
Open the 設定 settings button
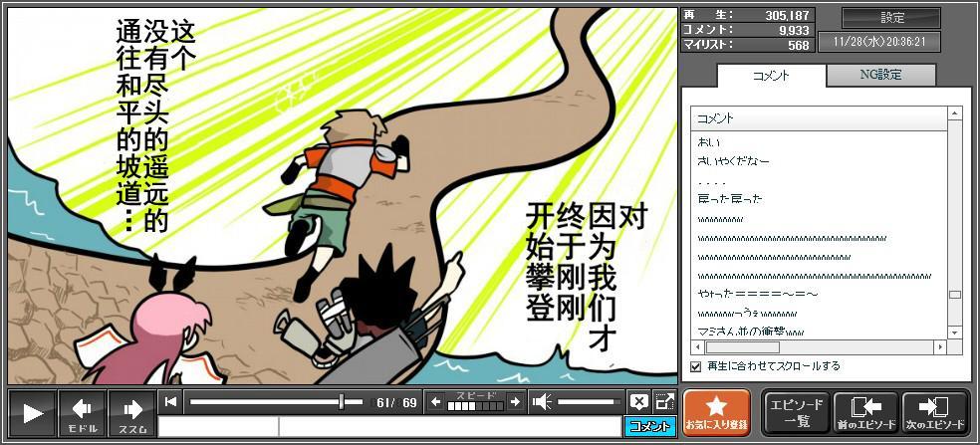pos(891,18)
